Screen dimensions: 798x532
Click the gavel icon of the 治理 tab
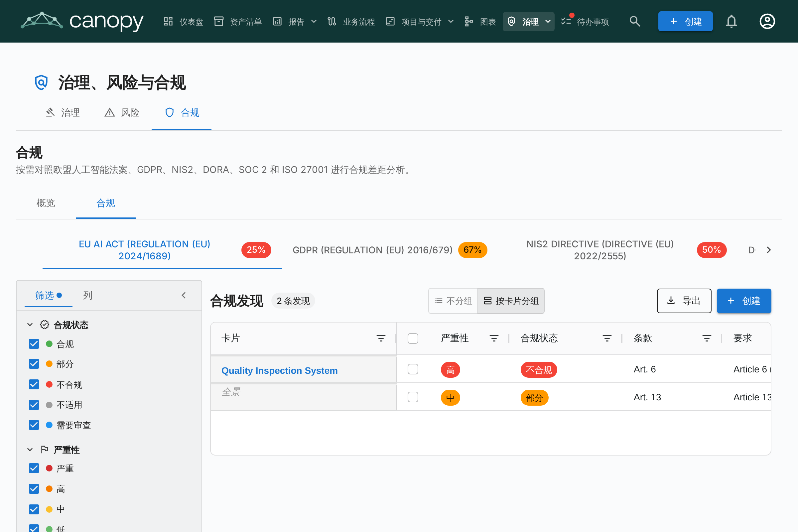pos(50,112)
